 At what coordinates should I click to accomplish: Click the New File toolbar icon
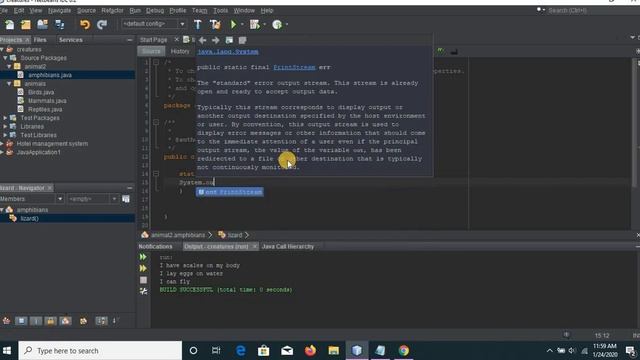point(9,24)
